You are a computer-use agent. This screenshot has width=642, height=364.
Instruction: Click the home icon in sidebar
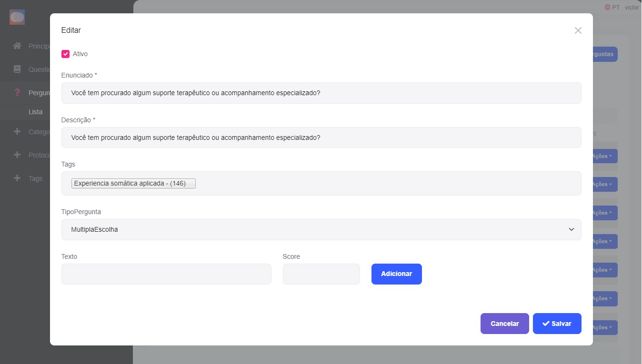pos(17,46)
